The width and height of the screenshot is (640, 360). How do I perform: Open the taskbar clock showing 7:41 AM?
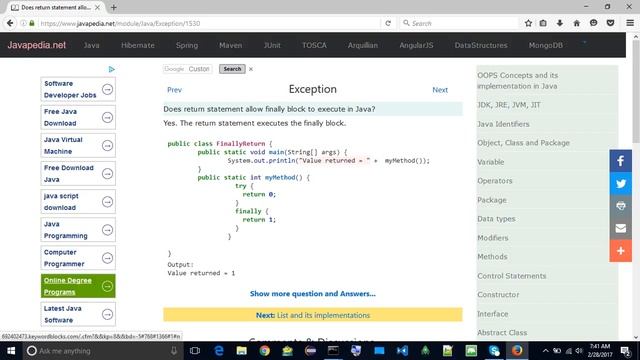[x=600, y=351]
